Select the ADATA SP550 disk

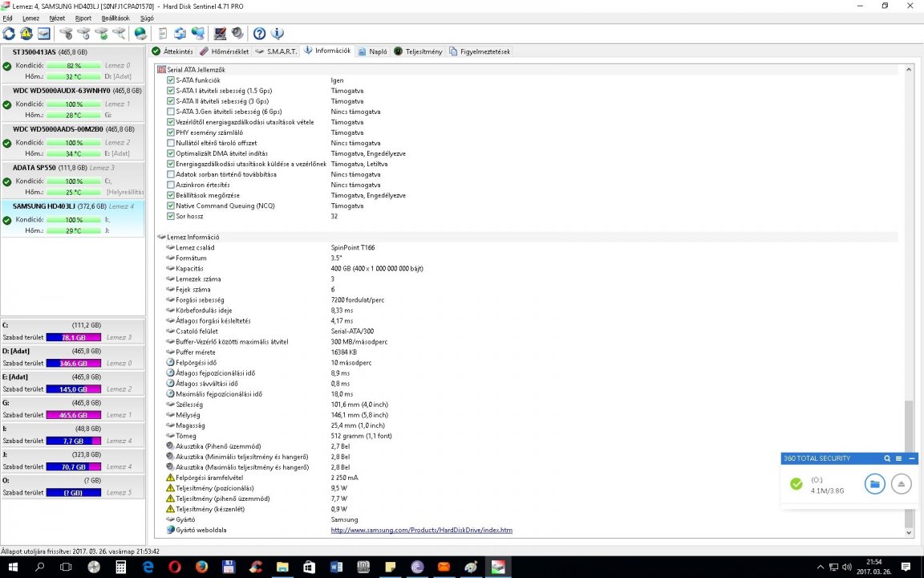tap(72, 179)
